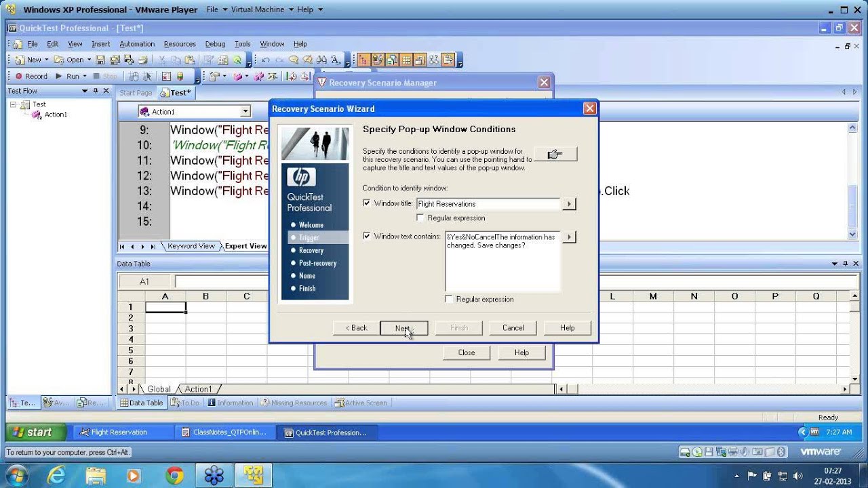This screenshot has width=868, height=488.
Task: Open Google Chrome from the Windows taskbar
Action: pos(174,476)
